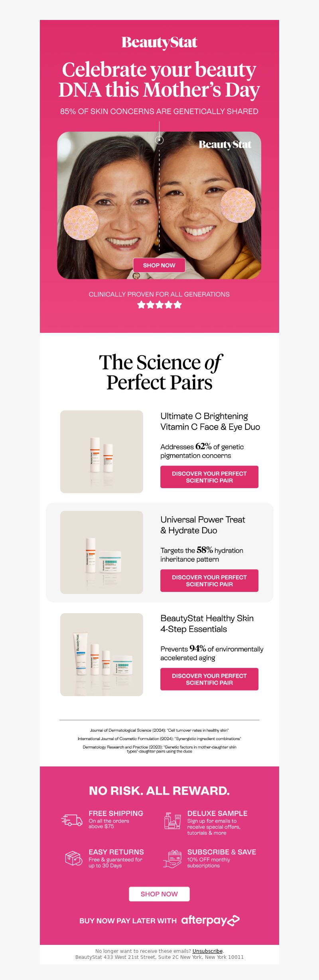Viewport: 319px width, 980px height.
Task: Click the BeautyStat watermark on the photo
Action: click(225, 145)
